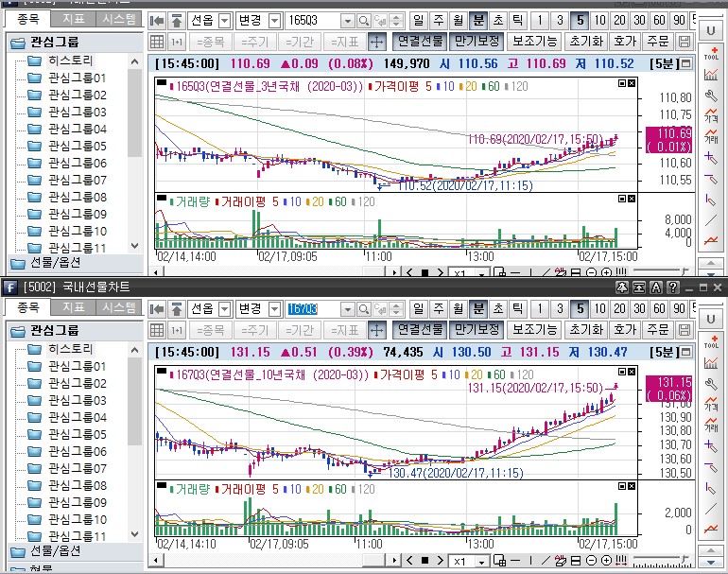Close the volume pane in top chart

(633, 200)
